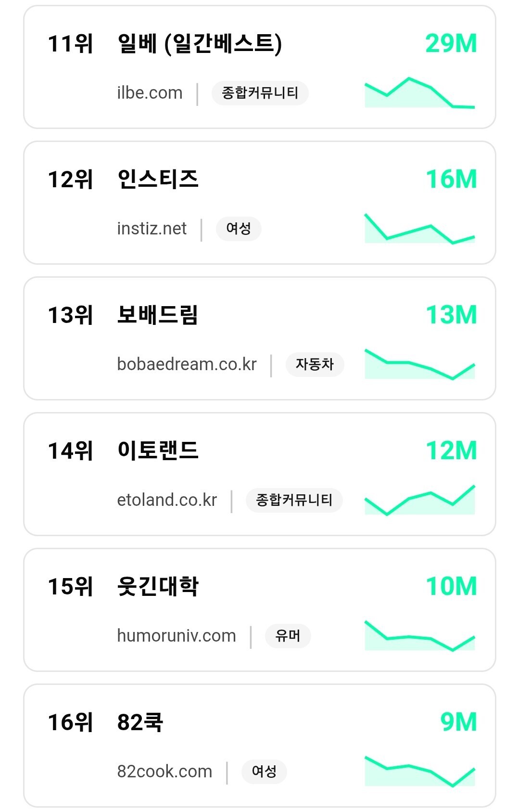
Task: Open the 일베 (일간베스트) title
Action: pyautogui.click(x=200, y=44)
